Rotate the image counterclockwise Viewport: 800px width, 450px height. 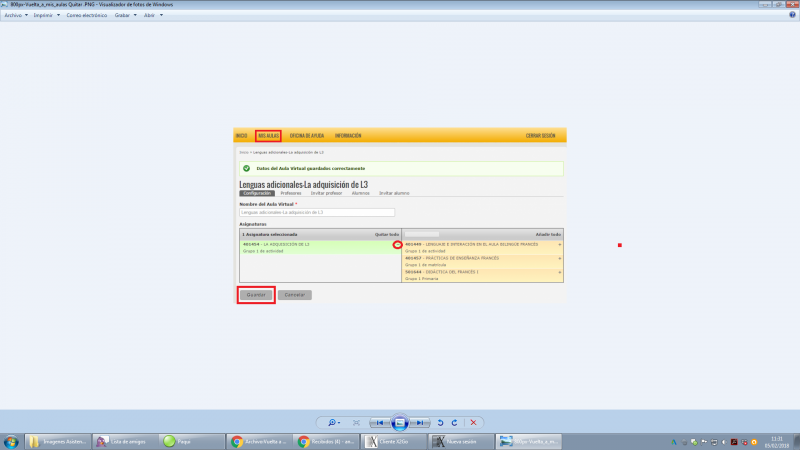coord(440,423)
